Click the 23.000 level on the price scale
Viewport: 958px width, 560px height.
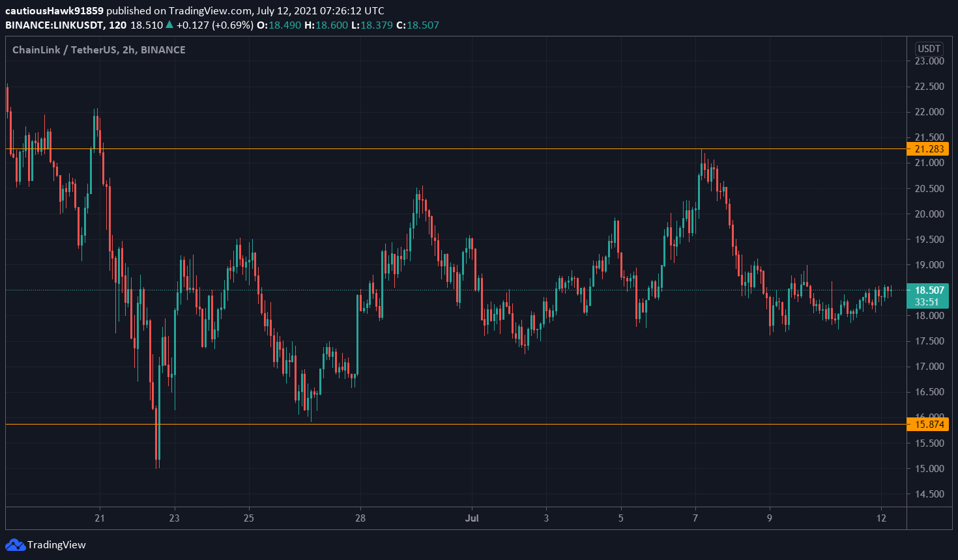[x=930, y=61]
